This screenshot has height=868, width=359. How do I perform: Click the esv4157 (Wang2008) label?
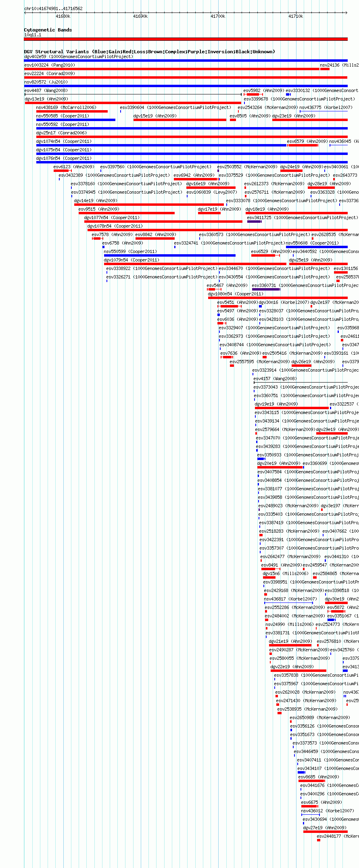pos(275,379)
